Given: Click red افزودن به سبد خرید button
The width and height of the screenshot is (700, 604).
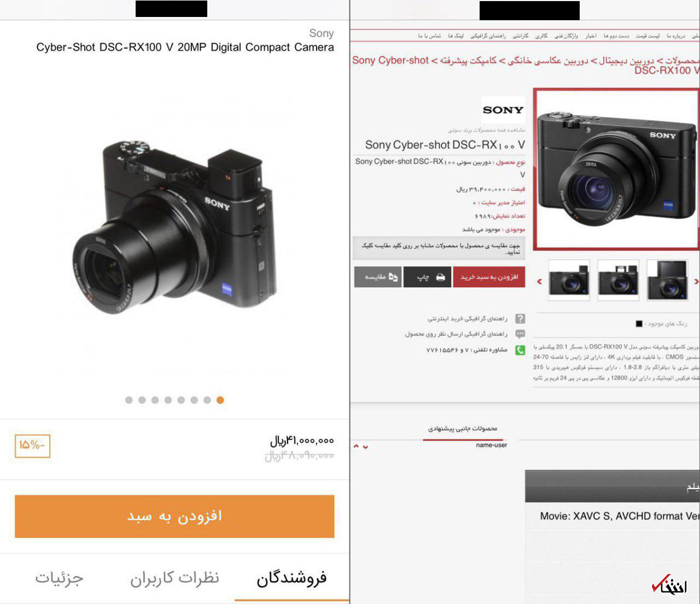Looking at the screenshot, I should (489, 277).
